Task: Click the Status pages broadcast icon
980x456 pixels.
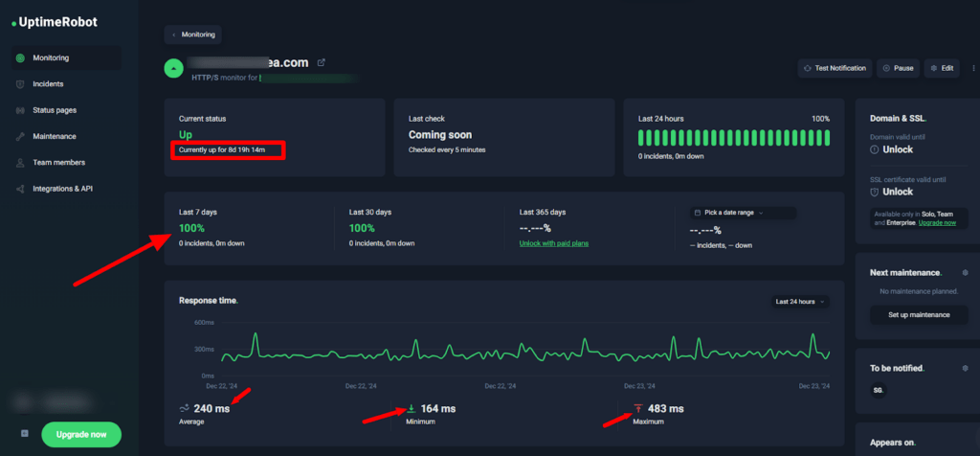Action: coord(20,111)
